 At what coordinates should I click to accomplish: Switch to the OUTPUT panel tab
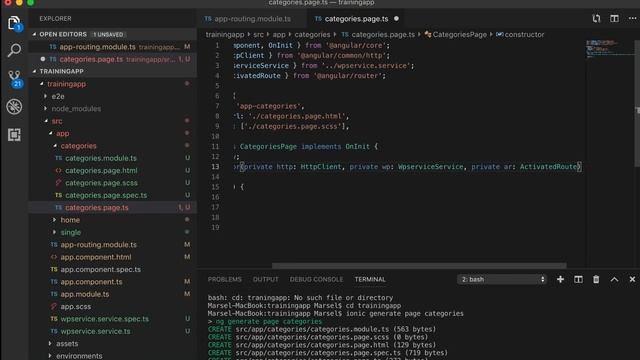(266, 279)
